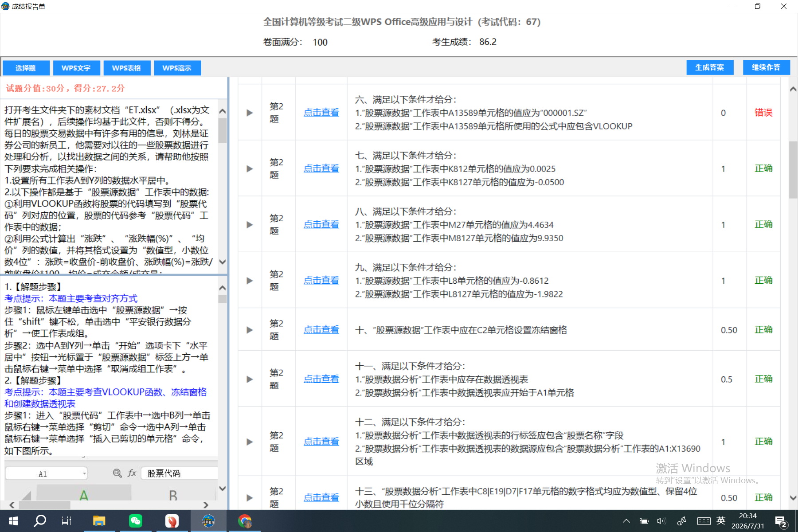Open the touch keyboard tray icon
The image size is (798, 532).
pos(704,521)
